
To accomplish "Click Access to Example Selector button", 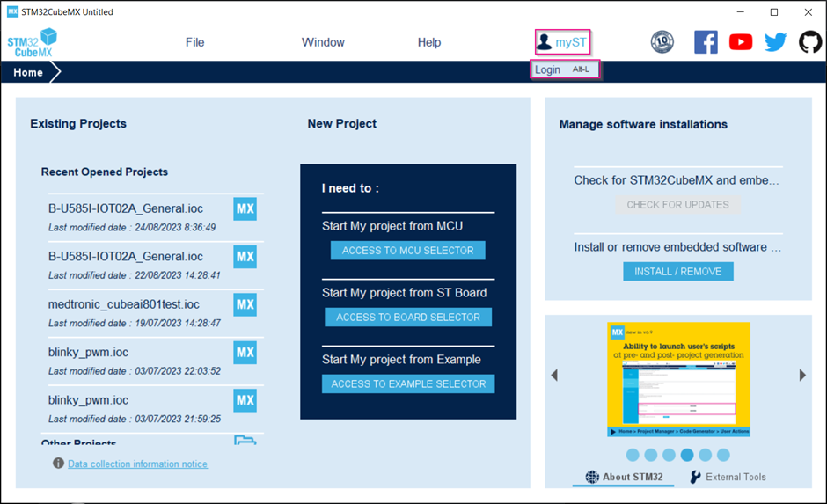I will coord(408,383).
